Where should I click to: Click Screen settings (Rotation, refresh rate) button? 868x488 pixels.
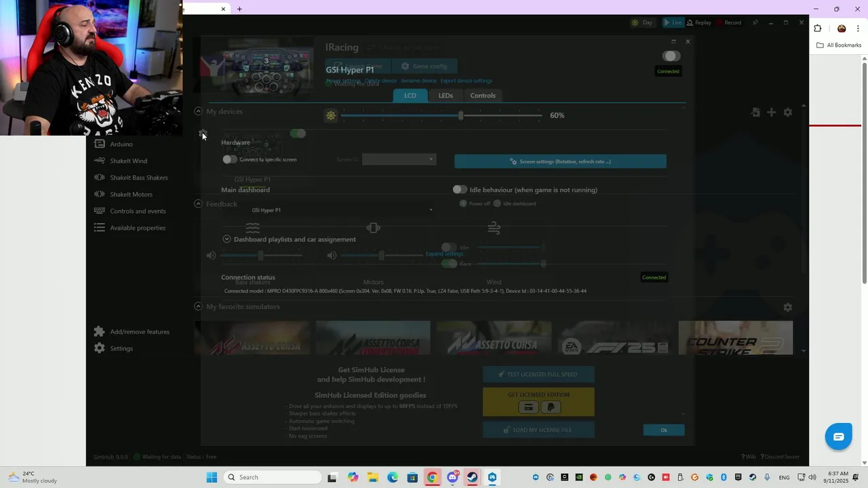point(560,161)
